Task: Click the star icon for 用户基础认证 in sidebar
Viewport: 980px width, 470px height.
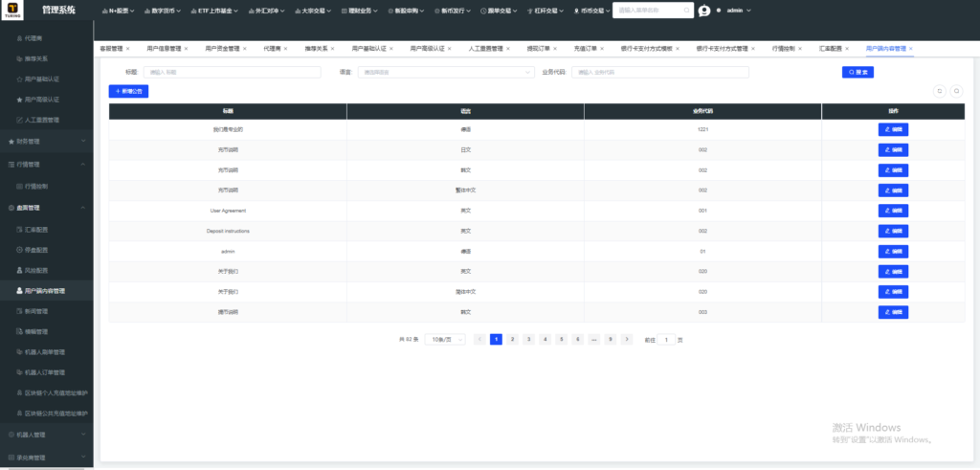Action: pyautogui.click(x=19, y=79)
